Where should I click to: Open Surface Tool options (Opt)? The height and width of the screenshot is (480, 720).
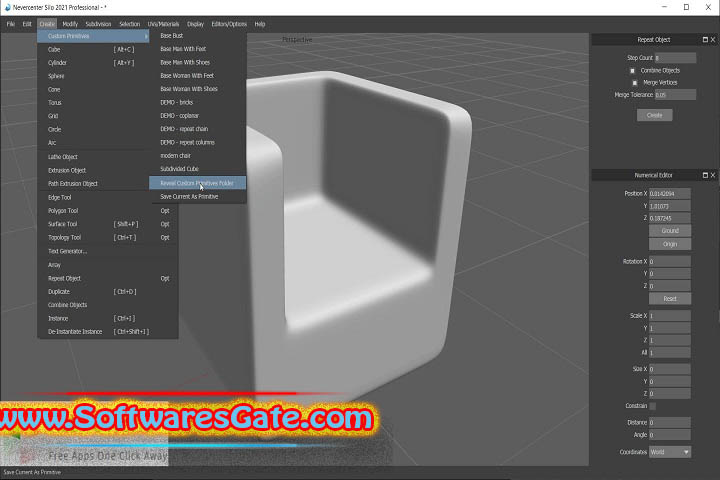165,224
